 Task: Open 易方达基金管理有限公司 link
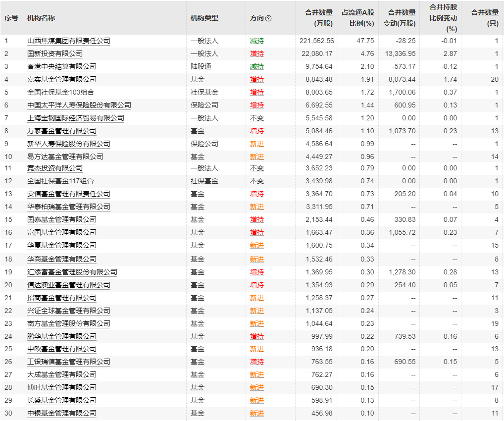[65, 157]
